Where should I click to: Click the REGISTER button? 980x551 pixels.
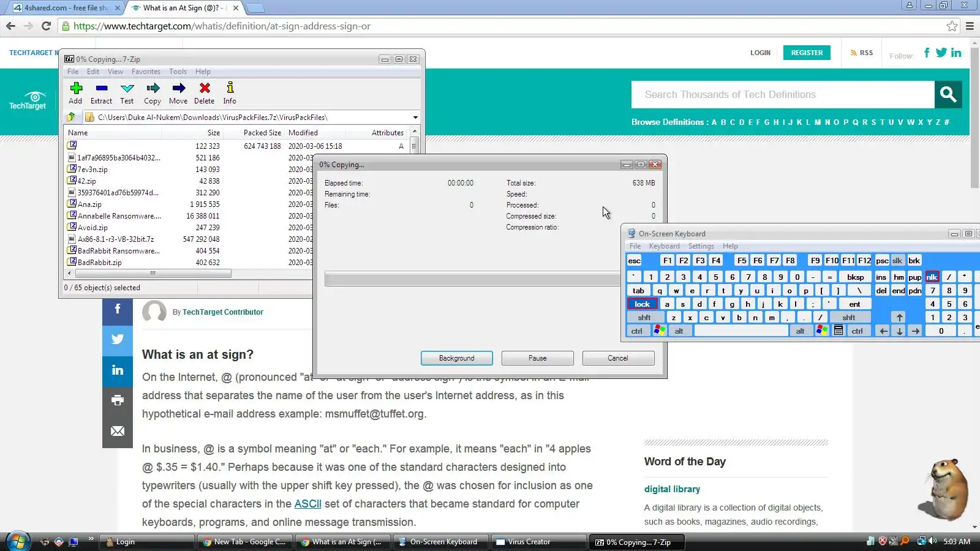(x=807, y=53)
